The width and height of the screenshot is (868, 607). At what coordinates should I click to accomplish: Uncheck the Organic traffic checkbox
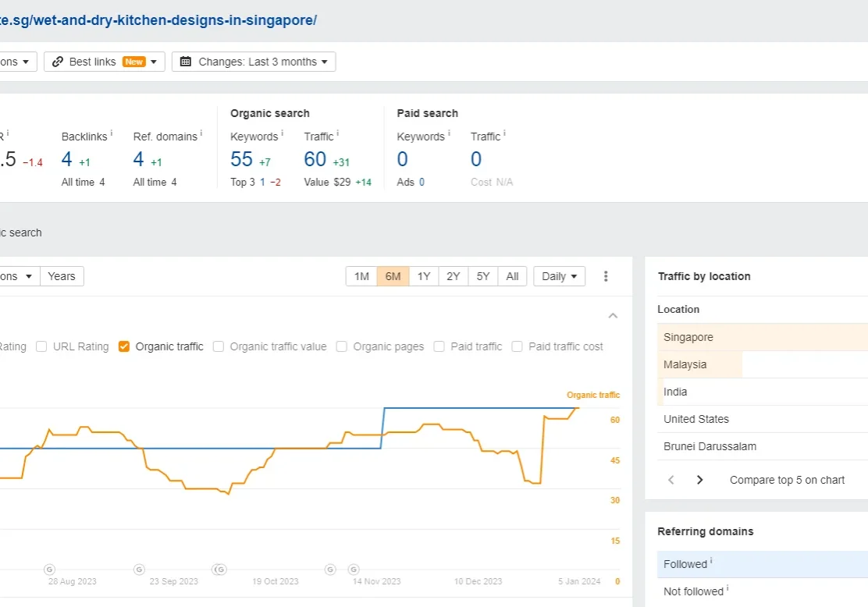tap(124, 346)
